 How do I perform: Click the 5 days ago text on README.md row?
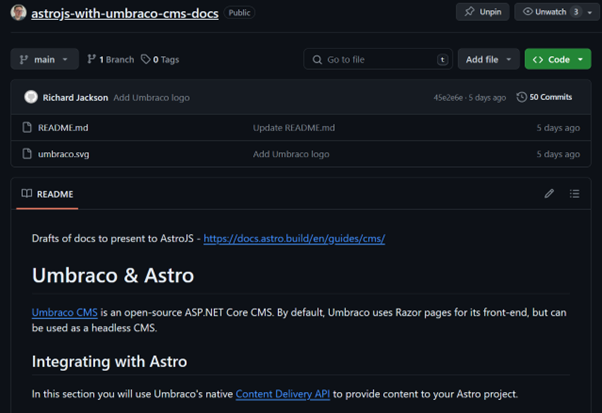(558, 128)
